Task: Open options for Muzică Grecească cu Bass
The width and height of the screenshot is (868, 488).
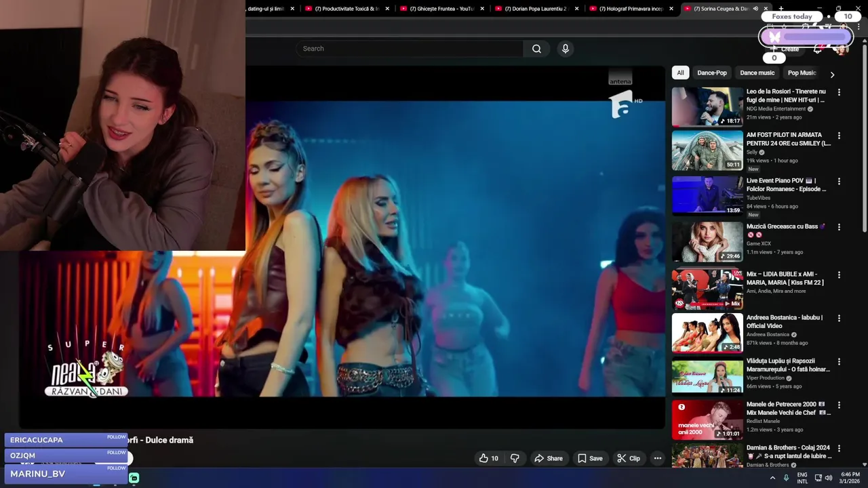Action: (x=839, y=227)
